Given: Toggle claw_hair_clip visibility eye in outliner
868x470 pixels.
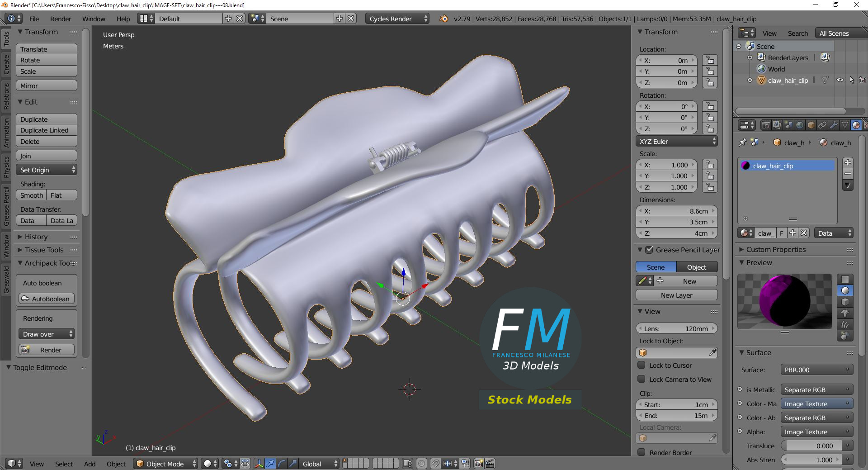Looking at the screenshot, I should click(840, 80).
